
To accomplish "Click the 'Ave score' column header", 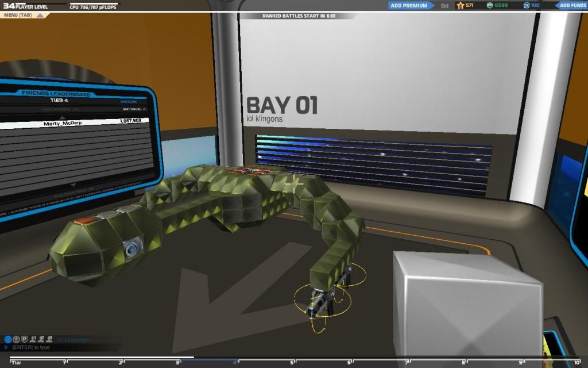I will click(128, 102).
